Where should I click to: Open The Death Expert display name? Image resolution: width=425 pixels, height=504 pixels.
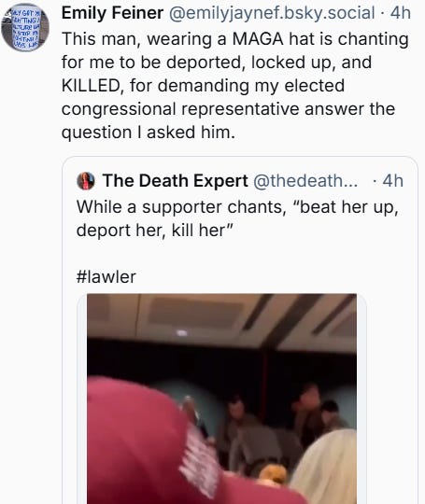coord(176,181)
